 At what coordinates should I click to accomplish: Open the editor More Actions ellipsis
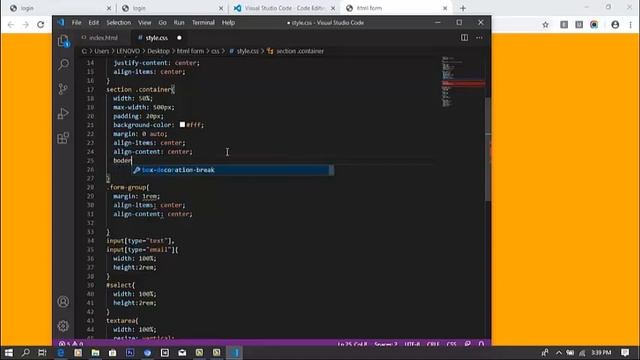[479, 38]
